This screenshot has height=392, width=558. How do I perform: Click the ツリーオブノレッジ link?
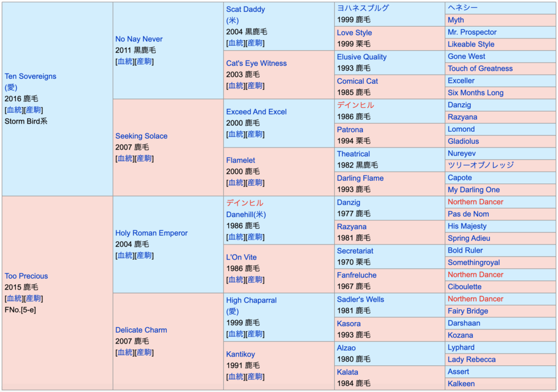click(x=480, y=165)
